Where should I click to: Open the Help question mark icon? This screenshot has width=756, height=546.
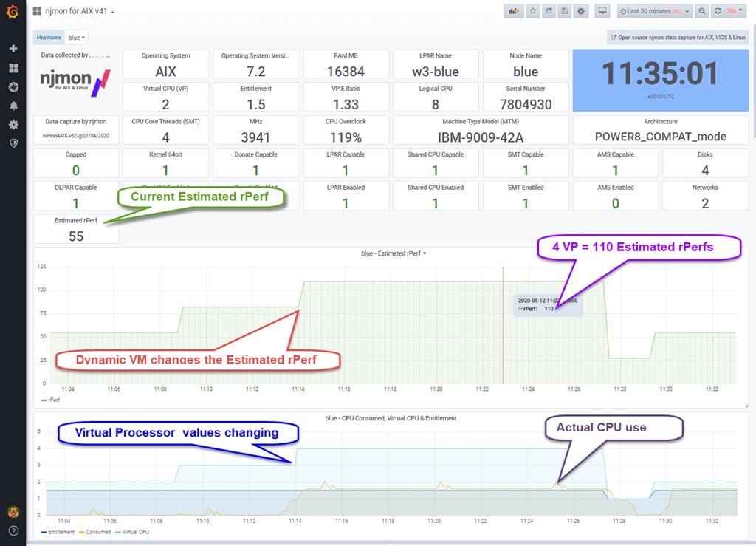(13, 531)
